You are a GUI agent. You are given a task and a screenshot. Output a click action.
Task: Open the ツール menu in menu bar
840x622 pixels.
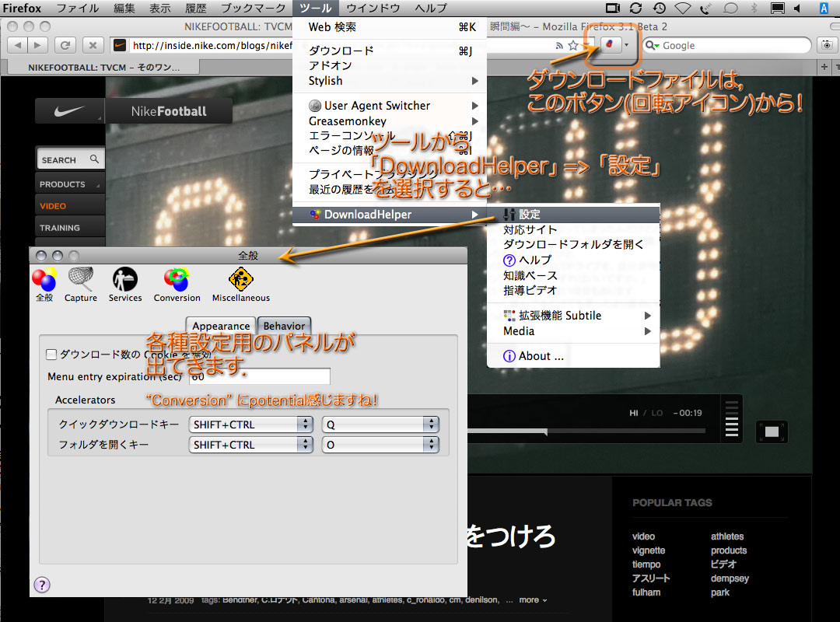point(315,8)
